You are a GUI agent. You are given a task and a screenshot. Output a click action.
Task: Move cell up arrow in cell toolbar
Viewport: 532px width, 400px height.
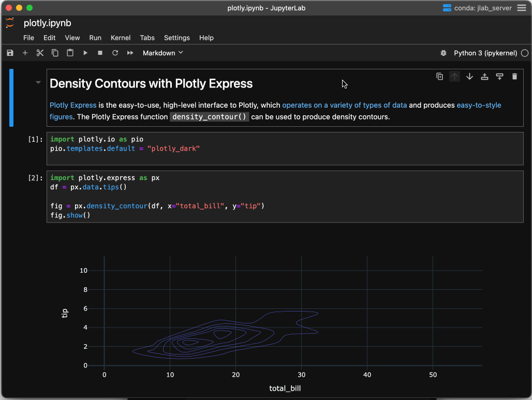455,77
